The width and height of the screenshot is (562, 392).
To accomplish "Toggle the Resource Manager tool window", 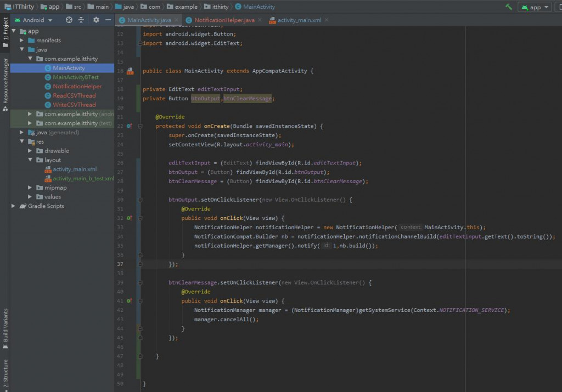I will 5,82.
